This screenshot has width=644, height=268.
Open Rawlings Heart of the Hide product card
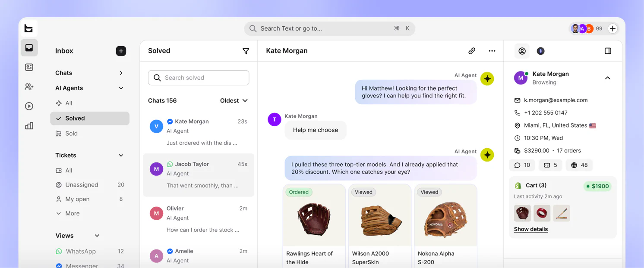(x=314, y=226)
